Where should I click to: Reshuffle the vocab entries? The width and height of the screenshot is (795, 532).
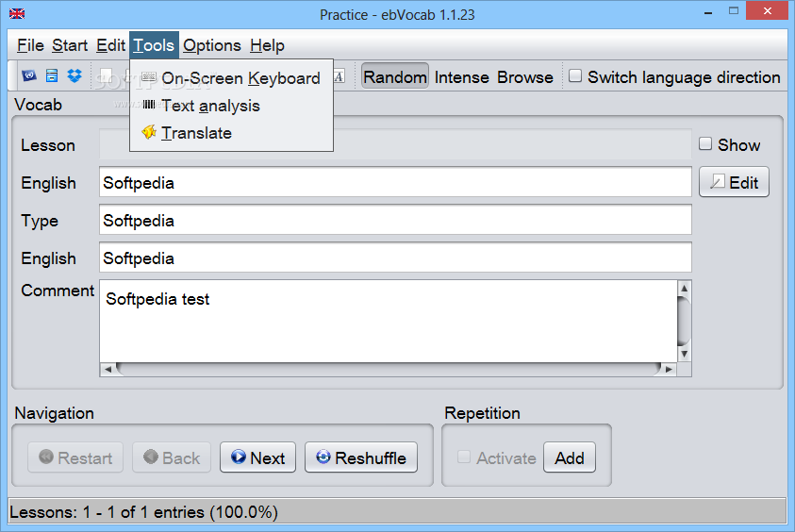click(x=361, y=457)
